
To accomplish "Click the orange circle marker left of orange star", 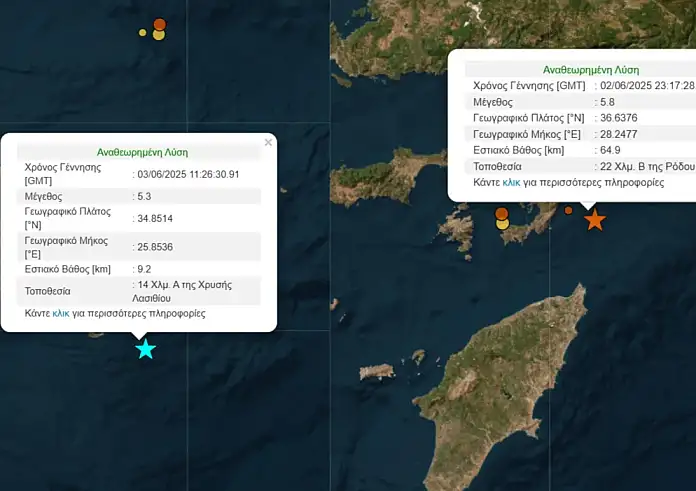I will pyautogui.click(x=502, y=213).
